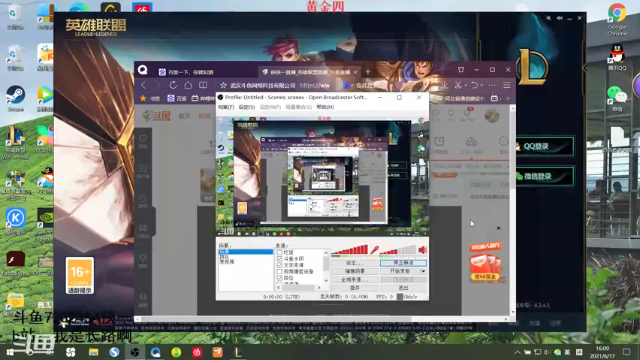Open File Explorer from the taskbar
This screenshot has height=360, width=640.
point(93,352)
